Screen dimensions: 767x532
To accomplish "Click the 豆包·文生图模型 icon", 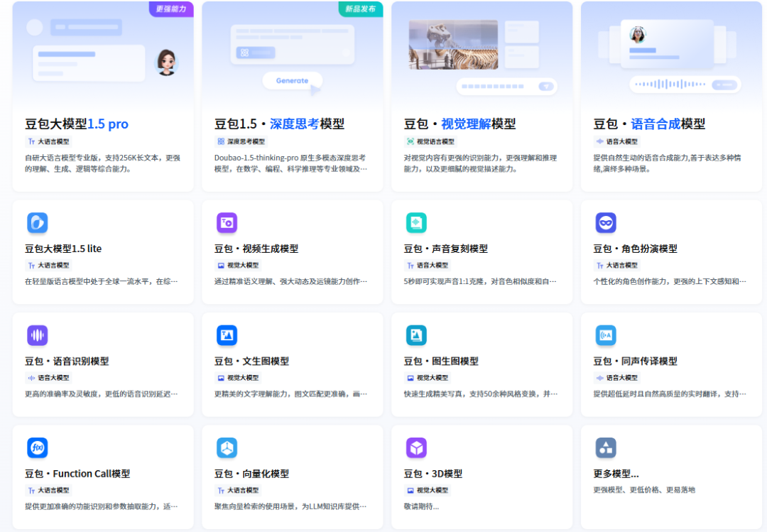I will [x=227, y=335].
